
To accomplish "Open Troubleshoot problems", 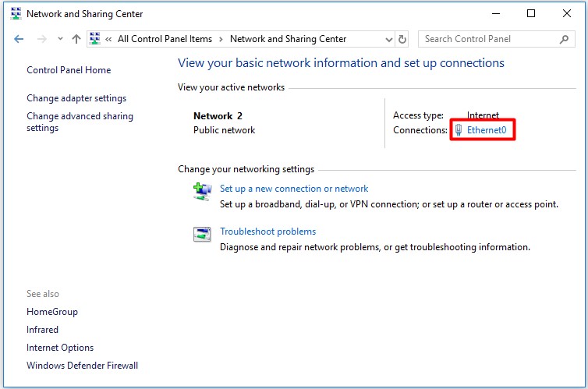I will click(267, 232).
